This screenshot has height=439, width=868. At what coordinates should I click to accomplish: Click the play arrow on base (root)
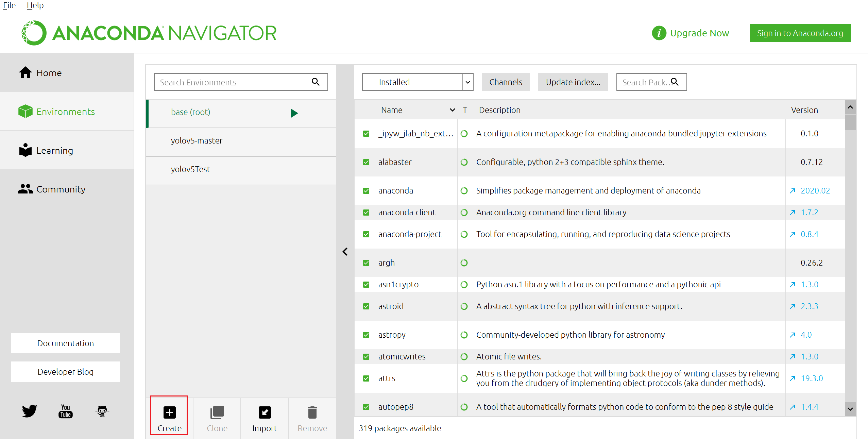(x=294, y=113)
